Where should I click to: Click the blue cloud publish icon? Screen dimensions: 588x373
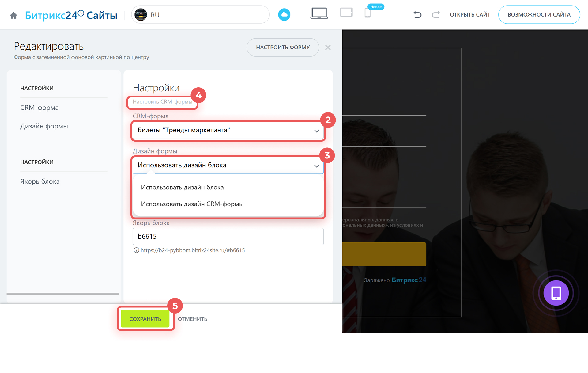(284, 15)
